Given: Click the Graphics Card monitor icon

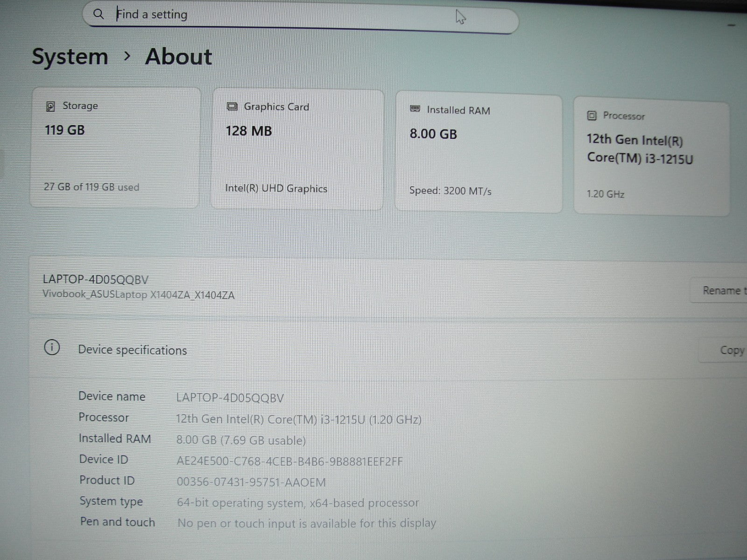Looking at the screenshot, I should point(232,107).
